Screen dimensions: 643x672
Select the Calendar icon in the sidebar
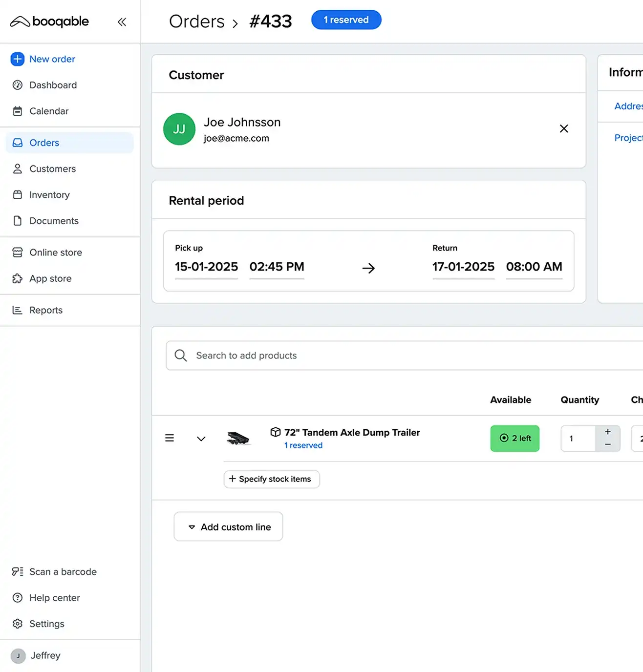[18, 111]
